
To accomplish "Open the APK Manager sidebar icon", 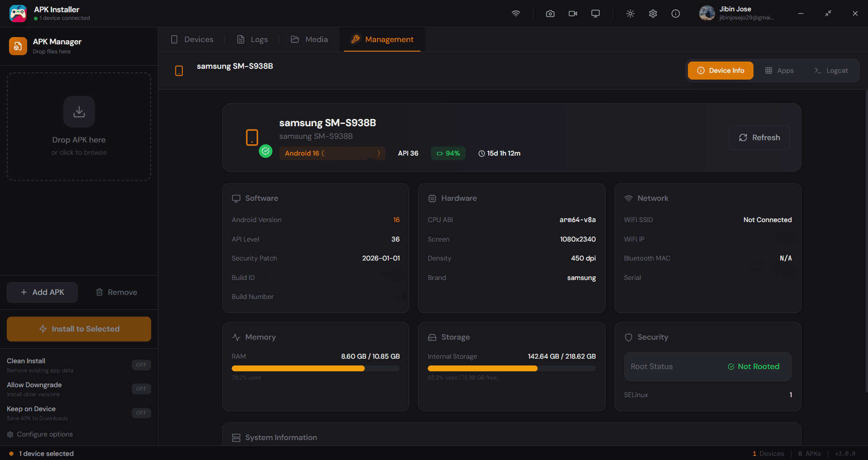I will click(18, 46).
